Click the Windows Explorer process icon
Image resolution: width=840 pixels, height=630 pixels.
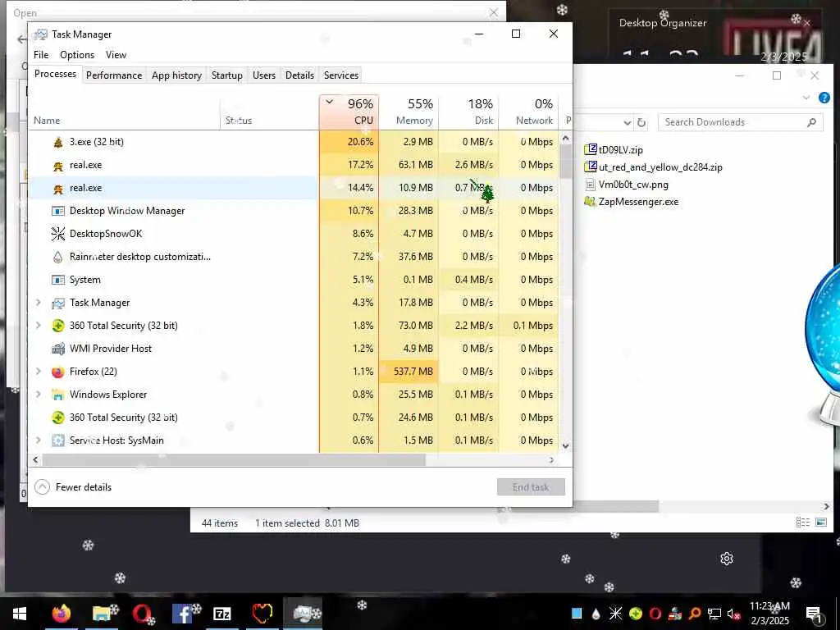coord(58,395)
